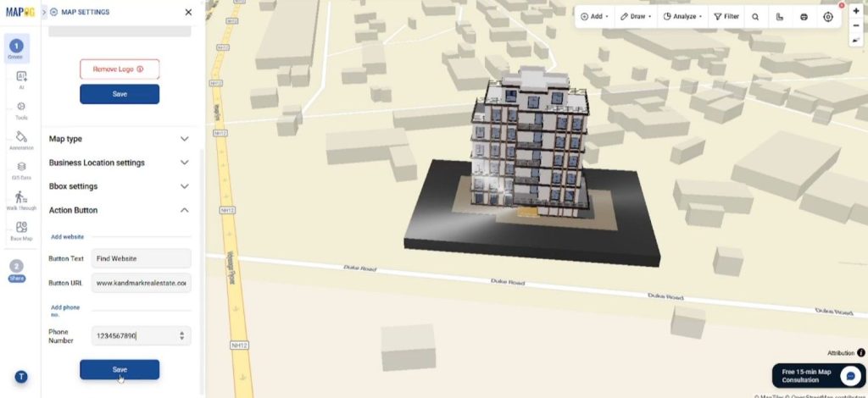This screenshot has height=398, width=868.
Task: Click the Add website label
Action: pos(68,236)
